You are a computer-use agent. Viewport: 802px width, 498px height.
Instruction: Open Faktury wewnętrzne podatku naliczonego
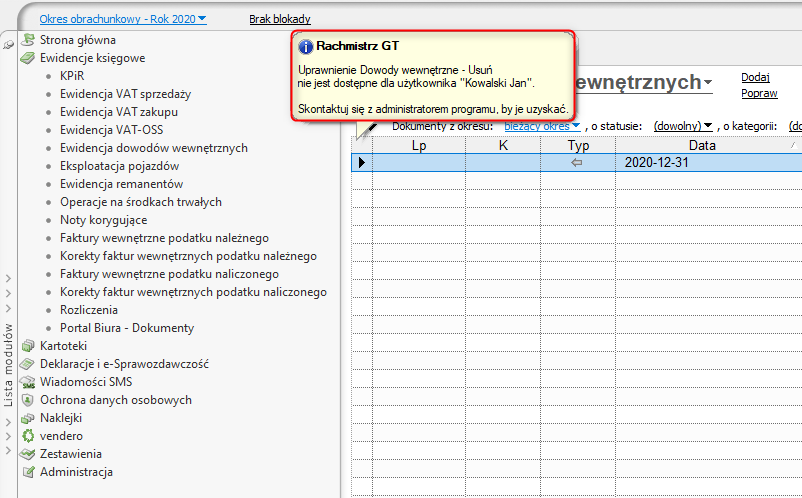click(x=169, y=274)
